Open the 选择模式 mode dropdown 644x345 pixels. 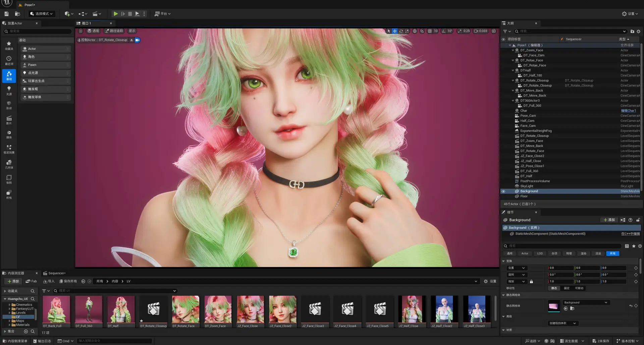coord(41,14)
